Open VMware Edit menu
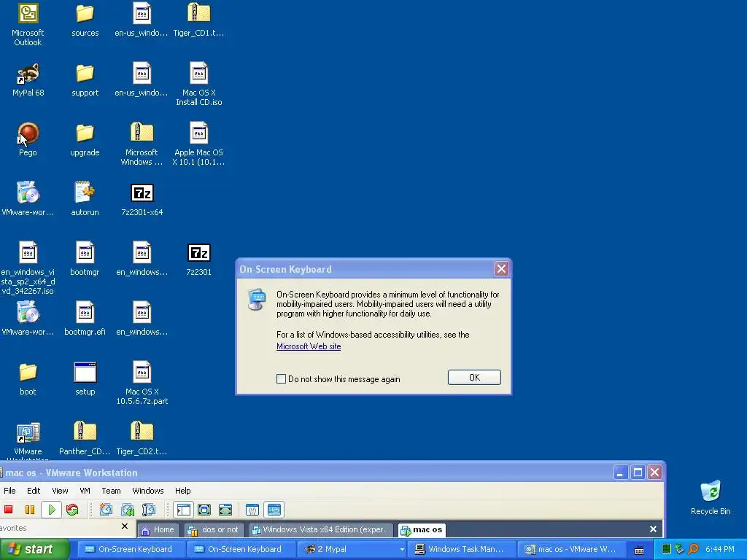This screenshot has height=560, width=747. pyautogui.click(x=34, y=491)
